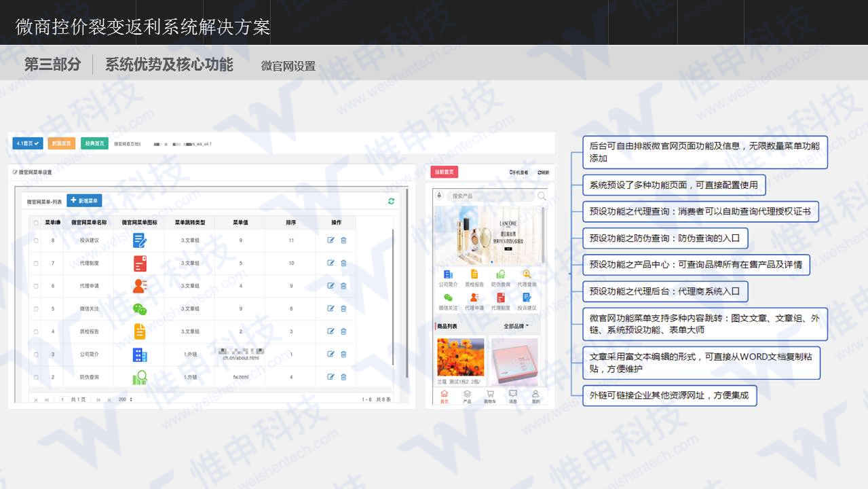Switch to the 经典首页 tab
868x489 pixels.
(x=94, y=143)
